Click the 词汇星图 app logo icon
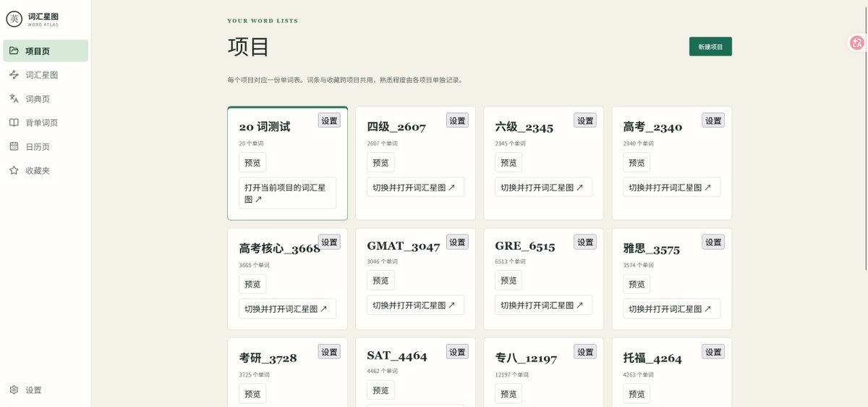Image resolution: width=868 pixels, height=407 pixels. tap(14, 20)
